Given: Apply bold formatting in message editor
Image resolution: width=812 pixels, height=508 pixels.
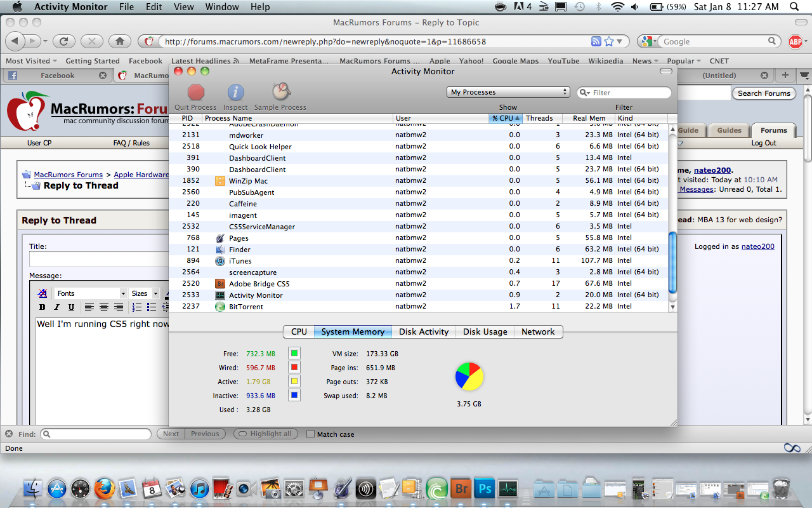Looking at the screenshot, I should click(43, 307).
